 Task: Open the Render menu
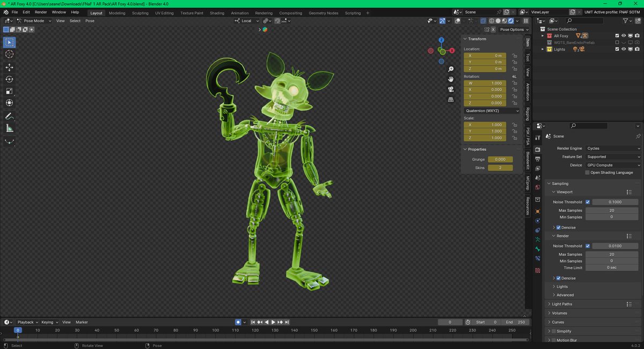pyautogui.click(x=41, y=12)
